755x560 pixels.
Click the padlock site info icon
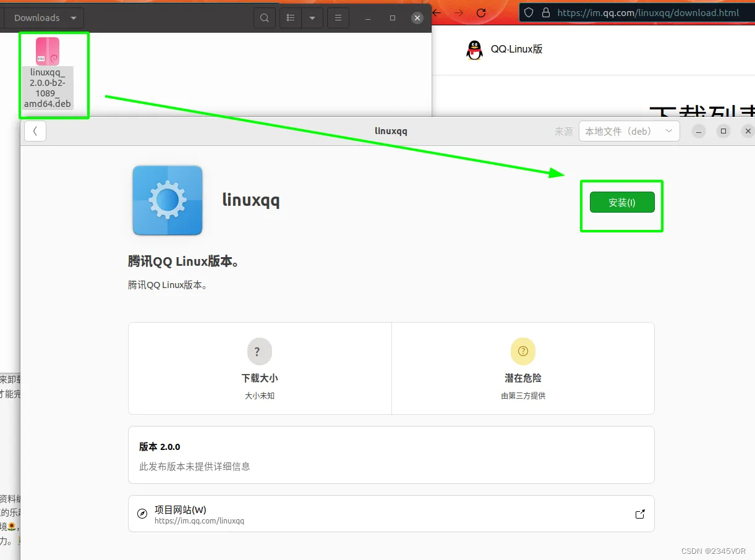[x=545, y=12]
